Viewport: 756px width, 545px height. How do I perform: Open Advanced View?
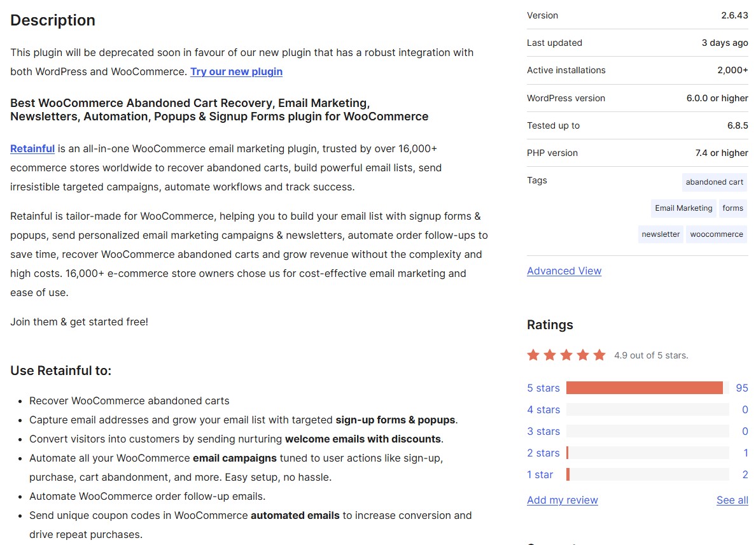pos(564,271)
